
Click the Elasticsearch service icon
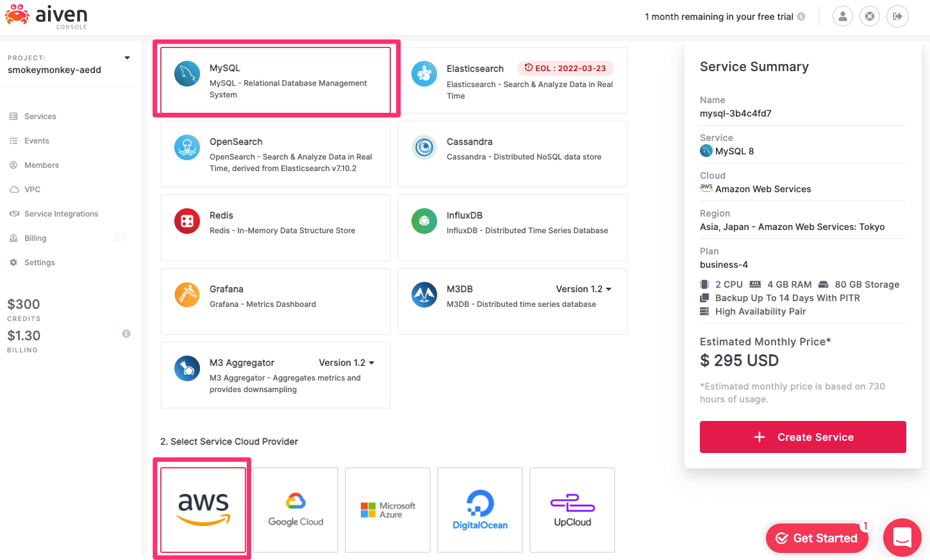tap(424, 74)
